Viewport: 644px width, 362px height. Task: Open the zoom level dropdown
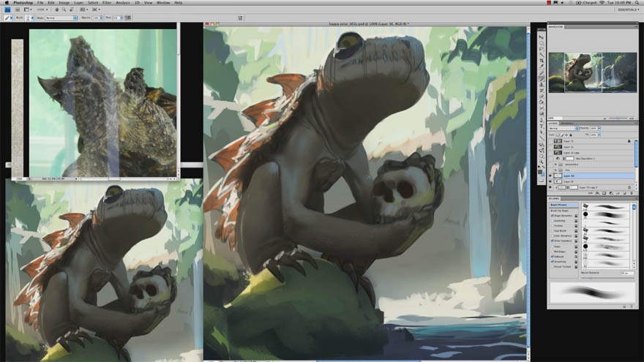point(42,10)
